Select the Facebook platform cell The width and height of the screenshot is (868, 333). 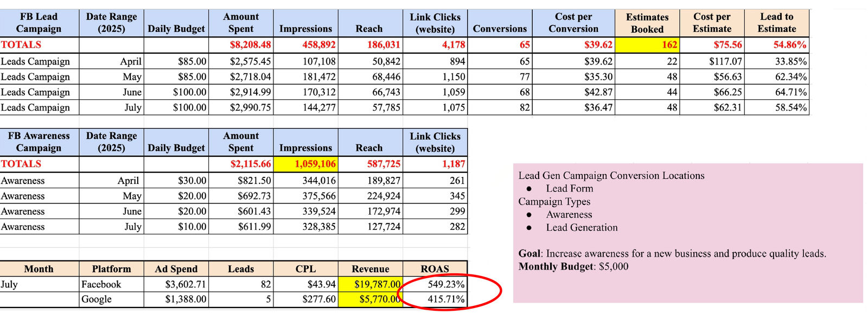tap(111, 284)
